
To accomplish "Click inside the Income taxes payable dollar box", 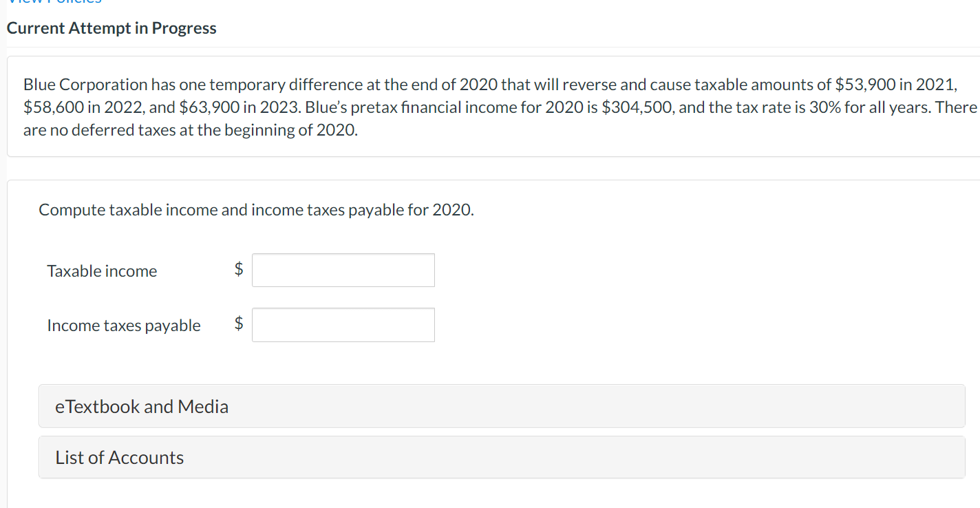I will point(343,324).
